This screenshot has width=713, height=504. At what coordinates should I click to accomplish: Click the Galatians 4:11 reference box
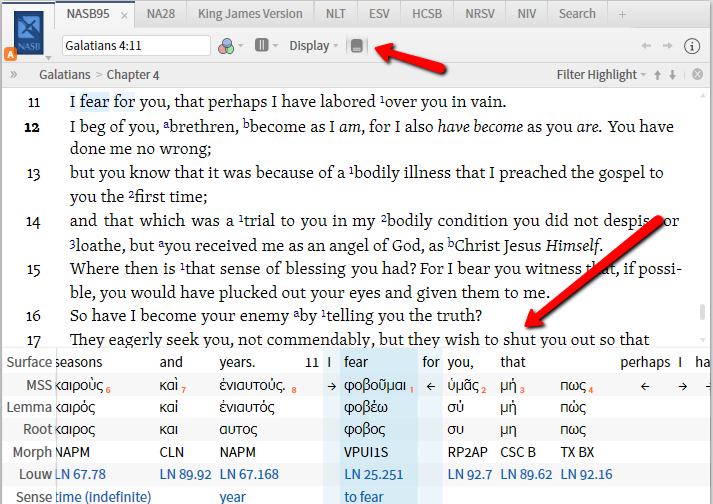(x=136, y=45)
